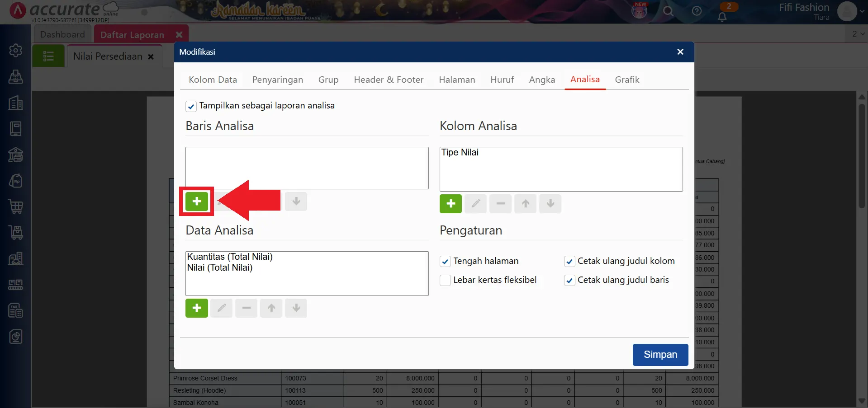This screenshot has height=408, width=868.
Task: Close the Modifikasi dialog
Action: coord(680,52)
